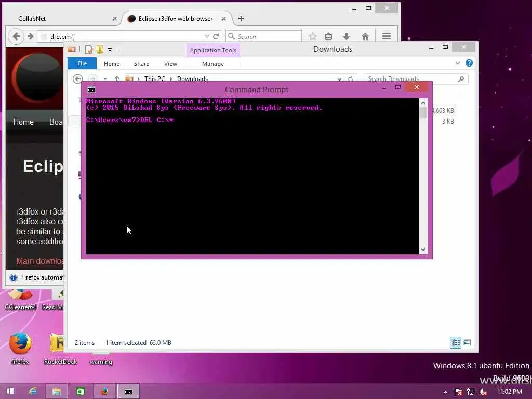Open Firefox hamburger menu

point(387,36)
